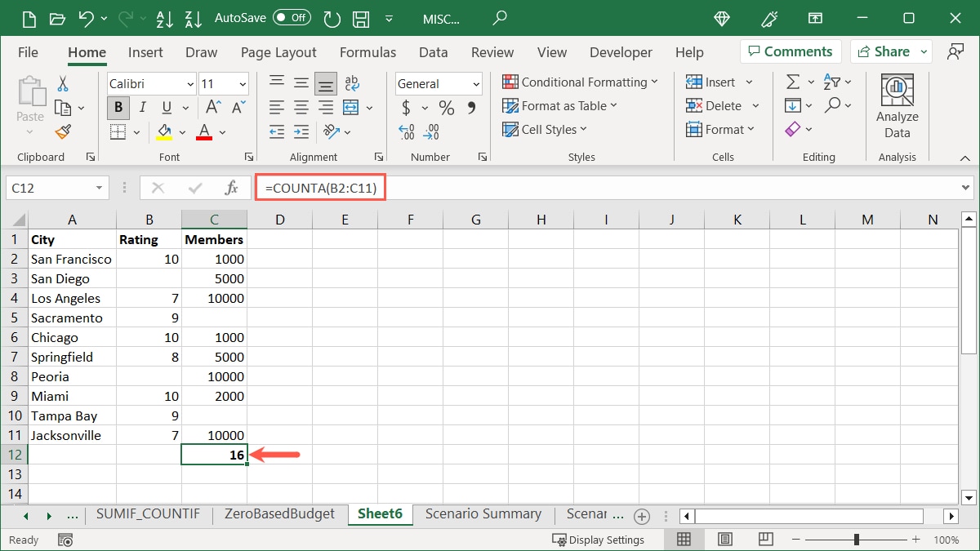Turn on AutoSave
Screen dimensions: 980x551
tap(292, 18)
